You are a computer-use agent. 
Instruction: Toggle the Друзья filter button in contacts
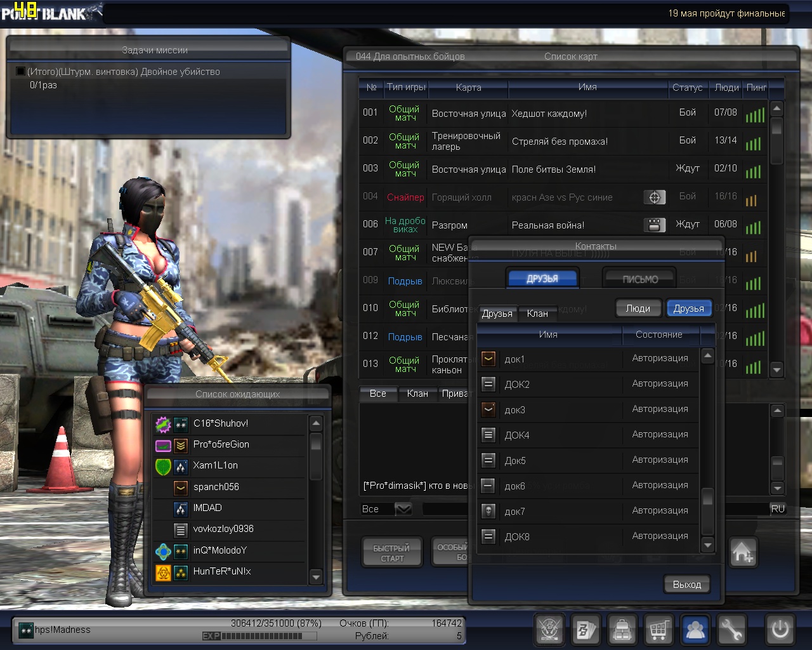[x=689, y=308]
